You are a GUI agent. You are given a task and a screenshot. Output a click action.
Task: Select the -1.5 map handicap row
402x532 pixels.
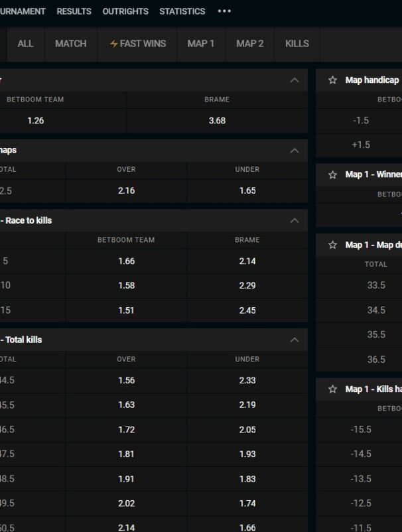point(361,121)
